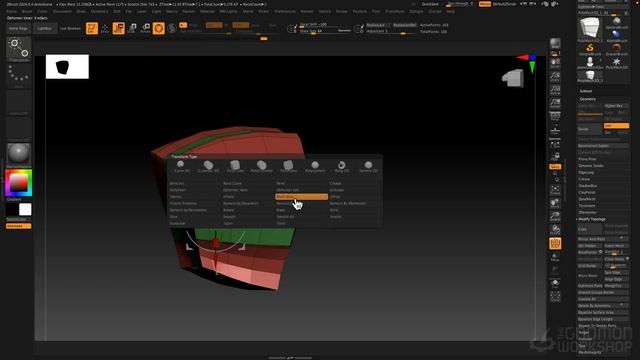This screenshot has height=360, width=640.
Task: Toggle Edit mode button in top shelf
Action: click(92, 28)
